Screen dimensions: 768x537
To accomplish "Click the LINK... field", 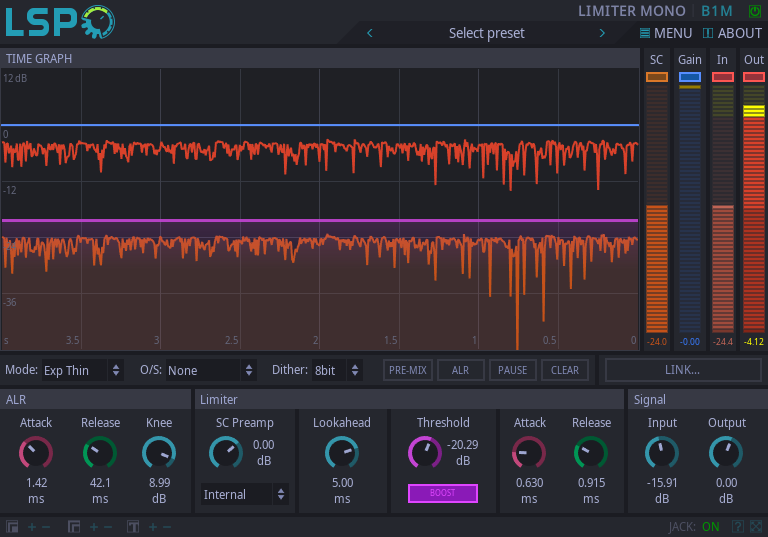I will pos(683,370).
